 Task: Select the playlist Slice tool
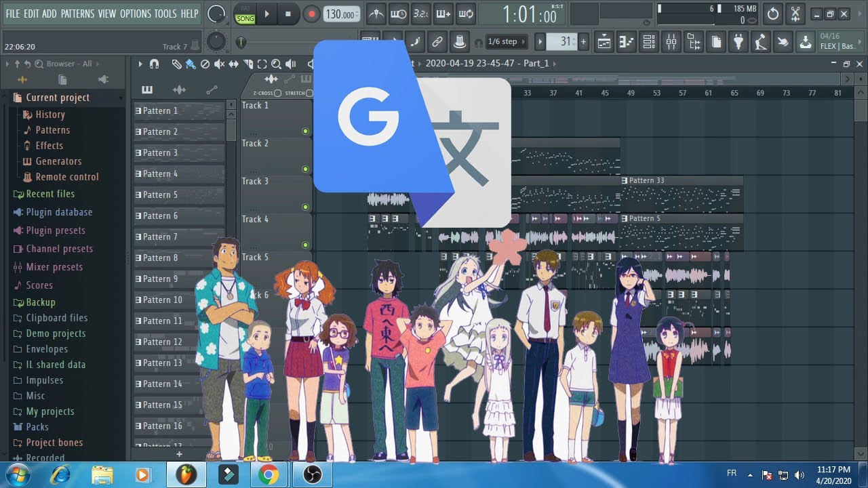pyautogui.click(x=248, y=64)
